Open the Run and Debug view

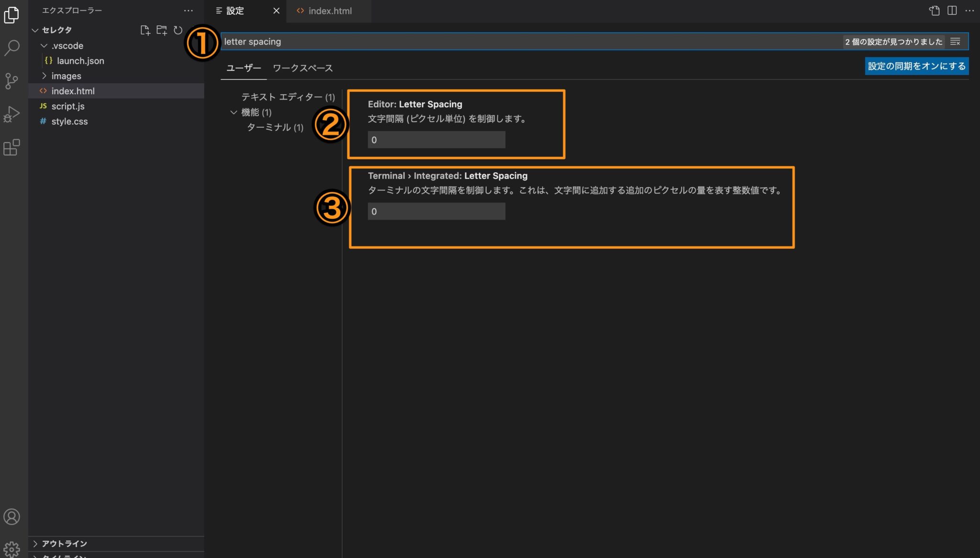click(11, 114)
